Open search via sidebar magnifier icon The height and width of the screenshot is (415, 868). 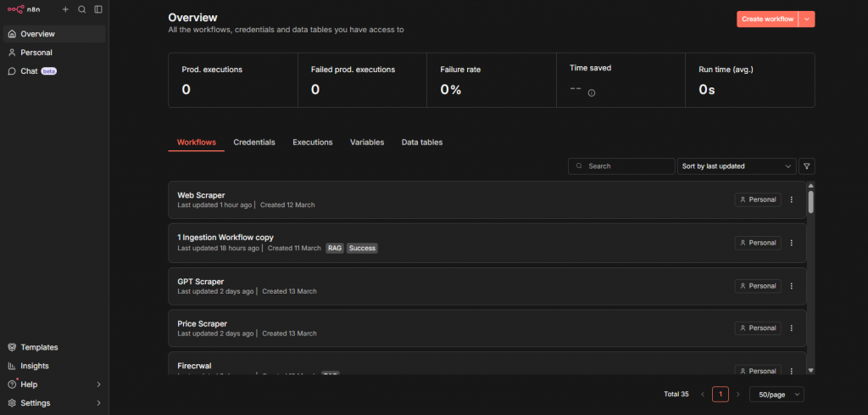point(82,9)
